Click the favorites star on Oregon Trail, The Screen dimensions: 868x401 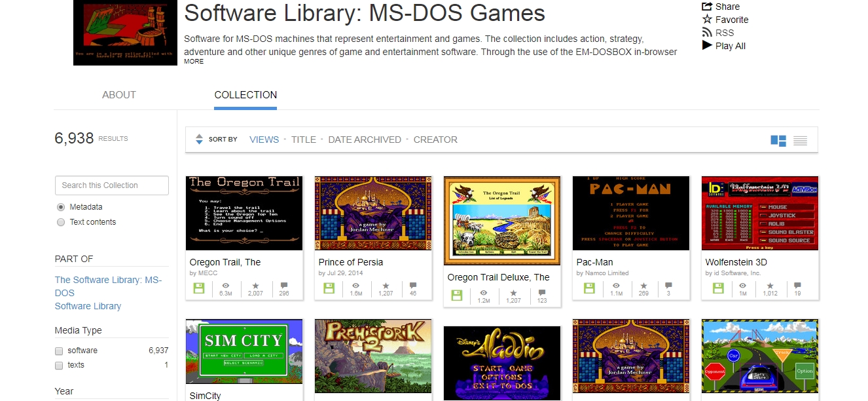coord(256,286)
